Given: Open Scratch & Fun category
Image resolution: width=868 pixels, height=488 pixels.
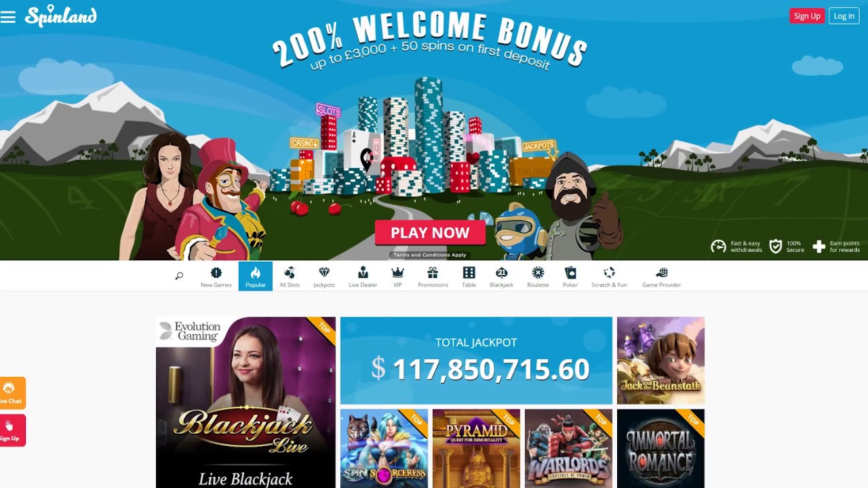Looking at the screenshot, I should 609,277.
